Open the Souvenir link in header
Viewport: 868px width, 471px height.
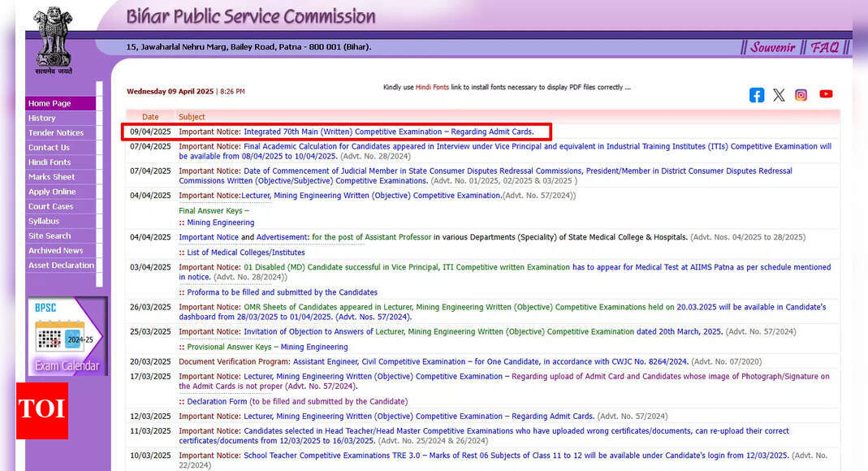pyautogui.click(x=773, y=48)
